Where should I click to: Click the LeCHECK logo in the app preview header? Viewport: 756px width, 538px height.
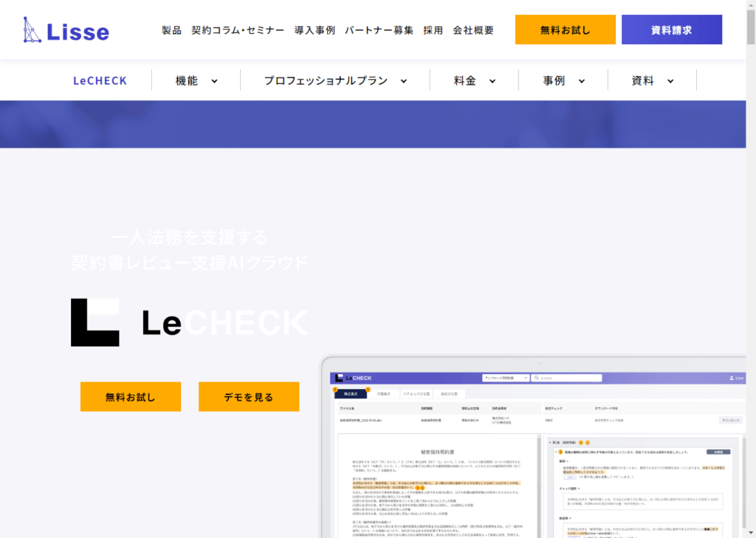[x=352, y=376]
